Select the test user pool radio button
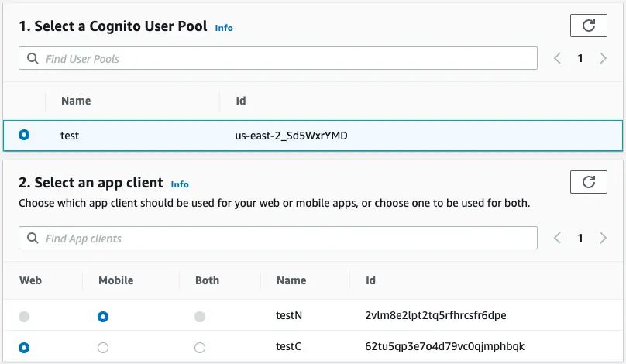626x364 pixels. [x=24, y=136]
